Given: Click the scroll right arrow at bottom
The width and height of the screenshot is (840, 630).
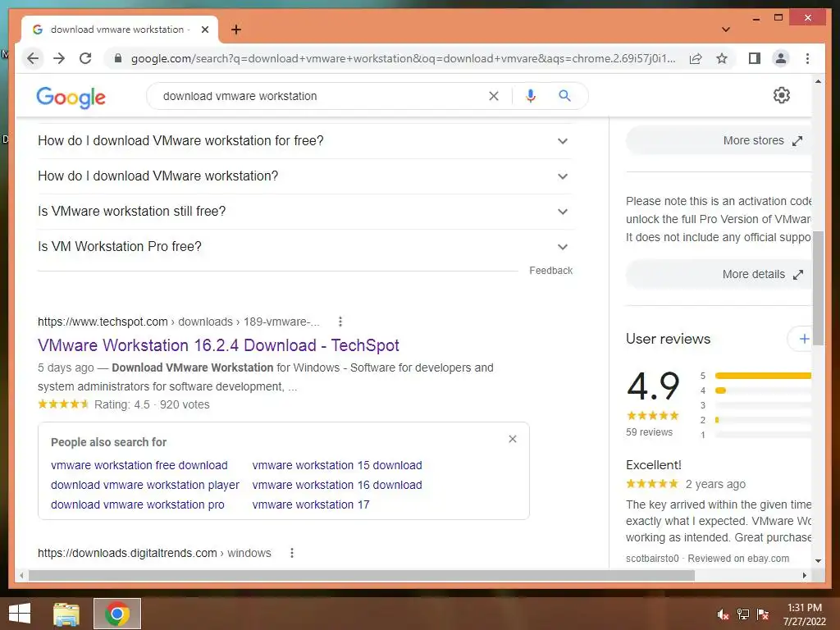Looking at the screenshot, I should 804,576.
